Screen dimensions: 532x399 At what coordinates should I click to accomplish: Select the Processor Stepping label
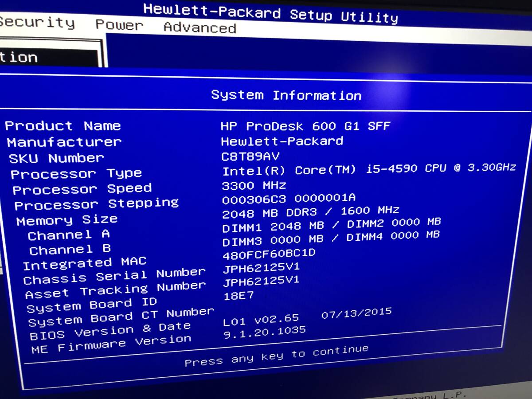click(x=97, y=204)
